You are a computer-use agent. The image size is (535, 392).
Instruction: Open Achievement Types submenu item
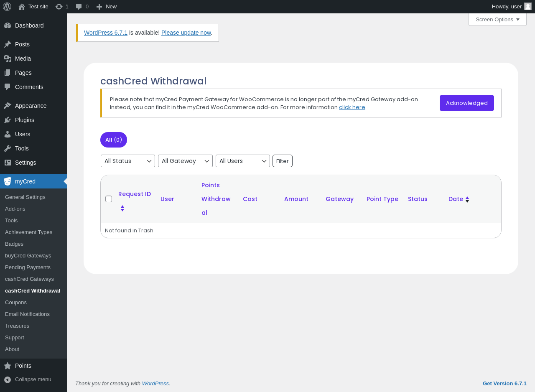tap(28, 232)
